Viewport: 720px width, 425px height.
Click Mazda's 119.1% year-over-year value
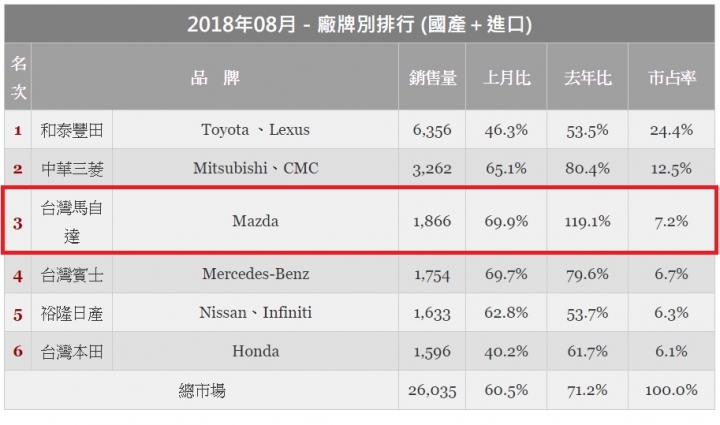pos(588,221)
